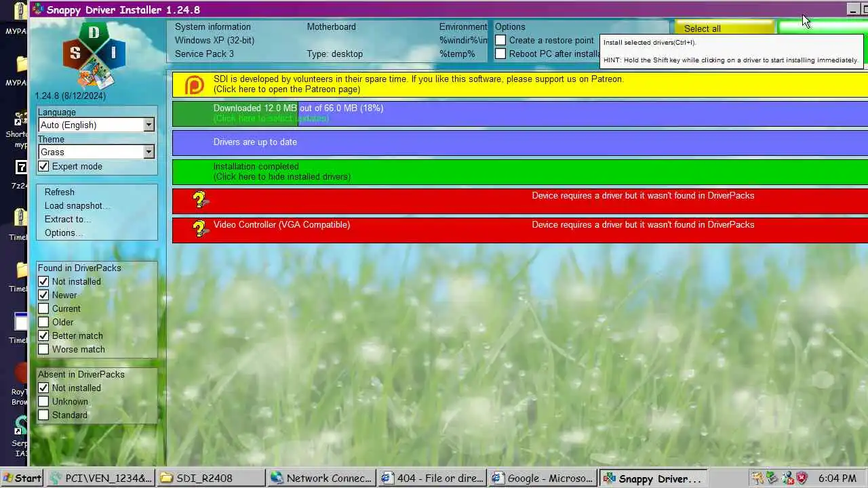Click the taskbar clock showing 6:04 PM
868x488 pixels.
(x=837, y=478)
